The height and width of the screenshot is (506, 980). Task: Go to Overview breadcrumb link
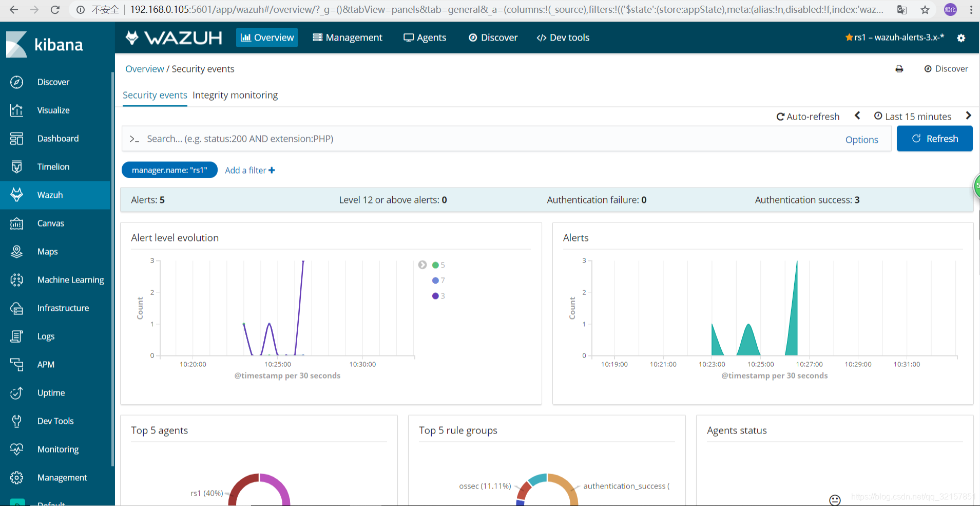tap(145, 69)
